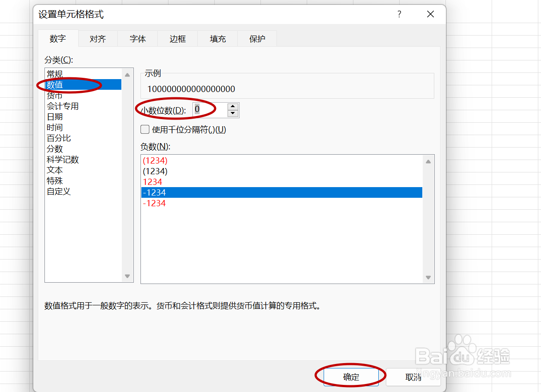The image size is (541, 392).
Task: Choose 特殊 category
Action: coord(83,180)
